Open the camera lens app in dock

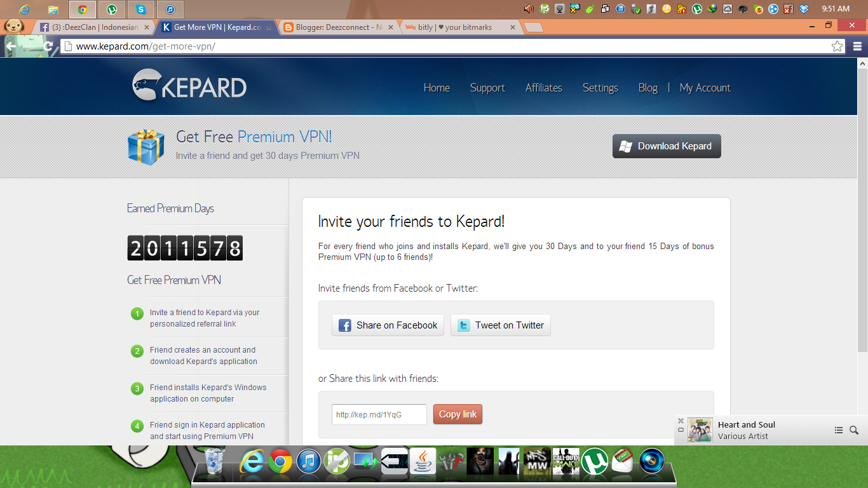coord(652,461)
